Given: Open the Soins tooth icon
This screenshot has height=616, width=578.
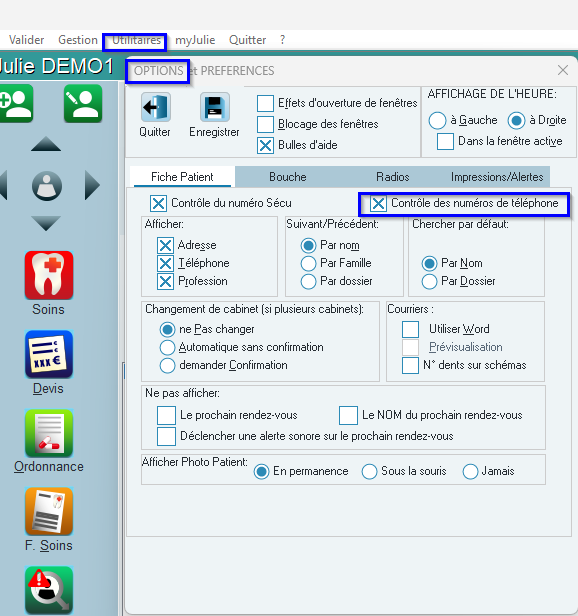Looking at the screenshot, I should coord(49,275).
